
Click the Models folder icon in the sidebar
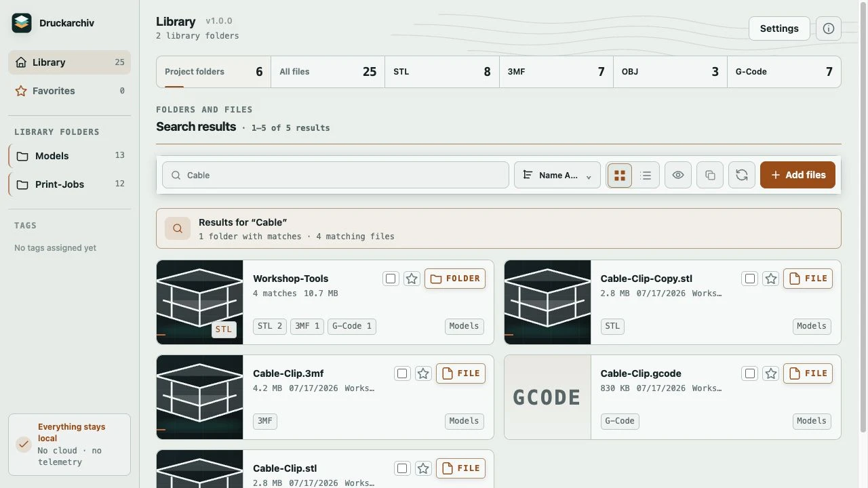point(22,156)
